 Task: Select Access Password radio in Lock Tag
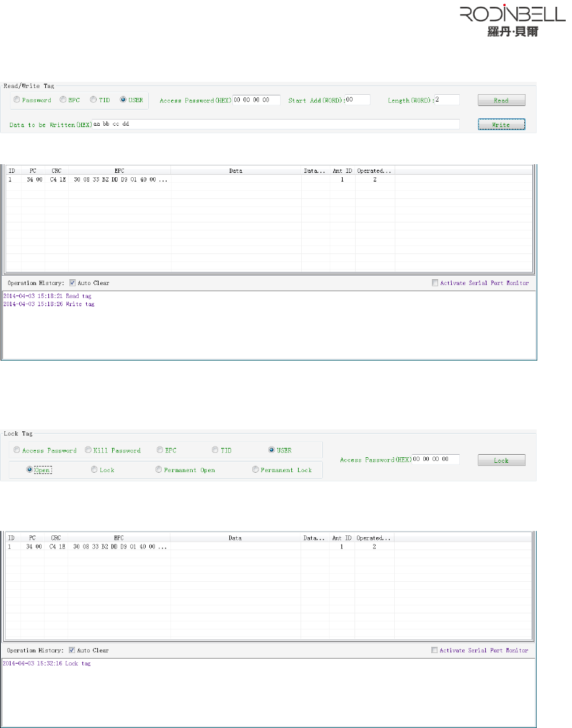pos(17,450)
